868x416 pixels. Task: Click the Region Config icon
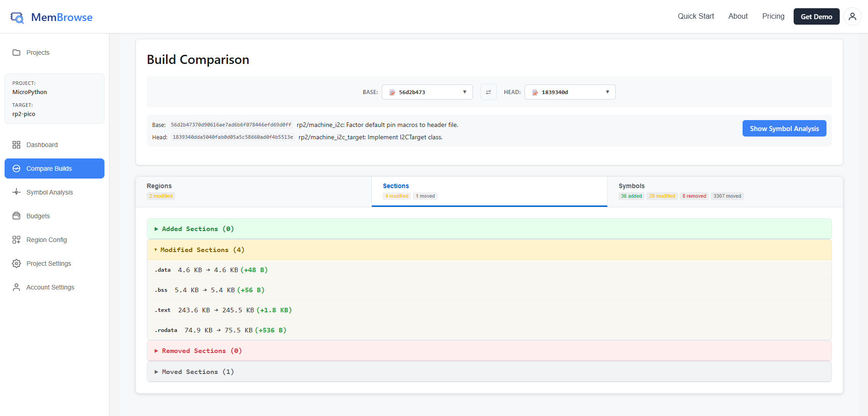[x=16, y=240]
